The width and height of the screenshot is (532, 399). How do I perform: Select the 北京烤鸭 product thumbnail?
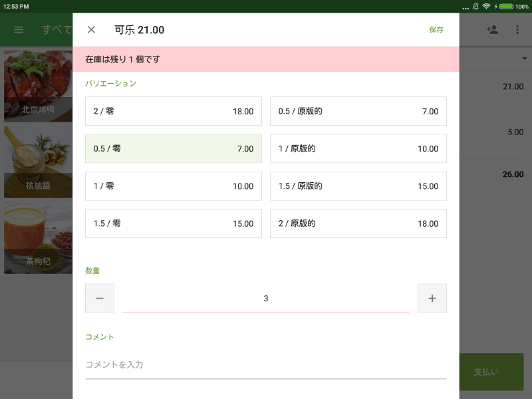tap(37, 86)
